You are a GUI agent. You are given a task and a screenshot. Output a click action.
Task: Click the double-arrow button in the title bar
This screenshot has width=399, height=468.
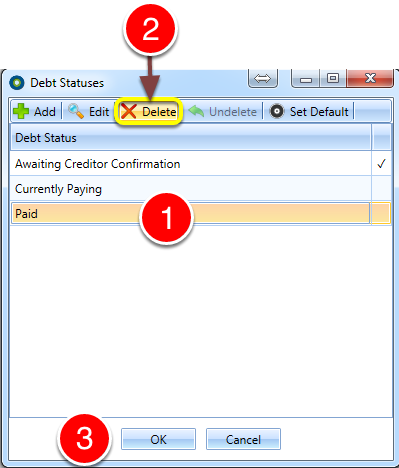coord(263,79)
